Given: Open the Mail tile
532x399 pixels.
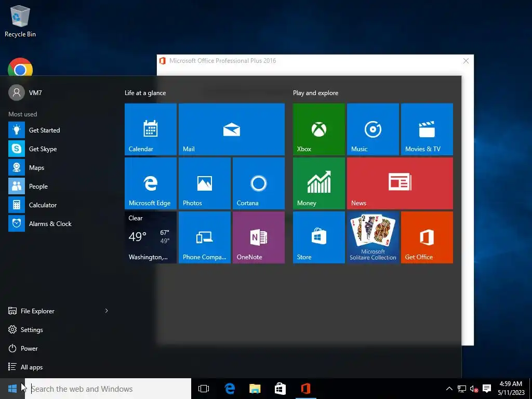Looking at the screenshot, I should pyautogui.click(x=231, y=129).
